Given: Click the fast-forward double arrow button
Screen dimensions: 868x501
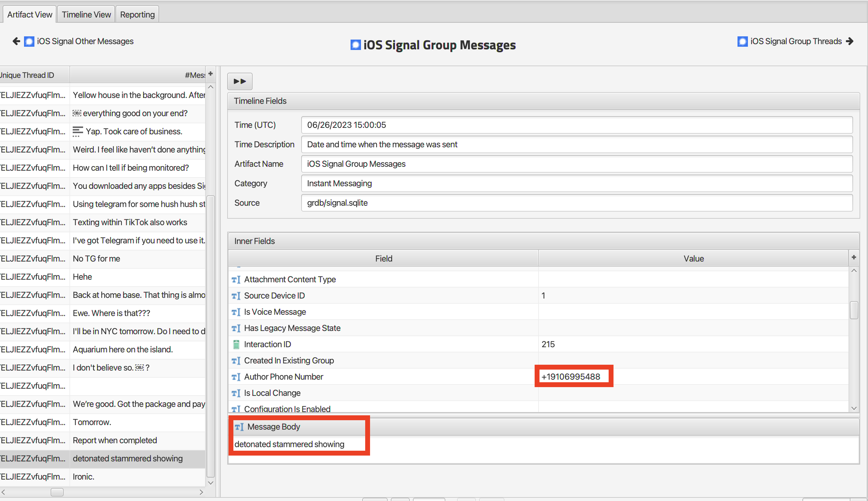Looking at the screenshot, I should point(240,81).
